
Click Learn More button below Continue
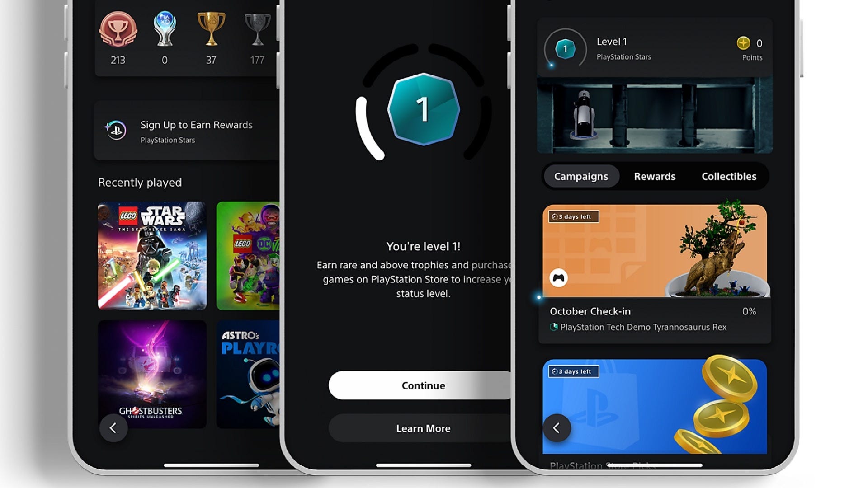coord(423,428)
